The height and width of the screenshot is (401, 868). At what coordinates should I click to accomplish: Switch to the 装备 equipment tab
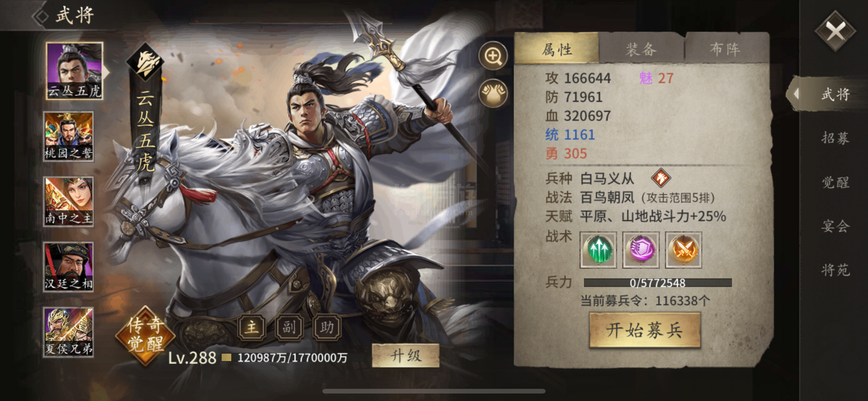[x=641, y=49]
